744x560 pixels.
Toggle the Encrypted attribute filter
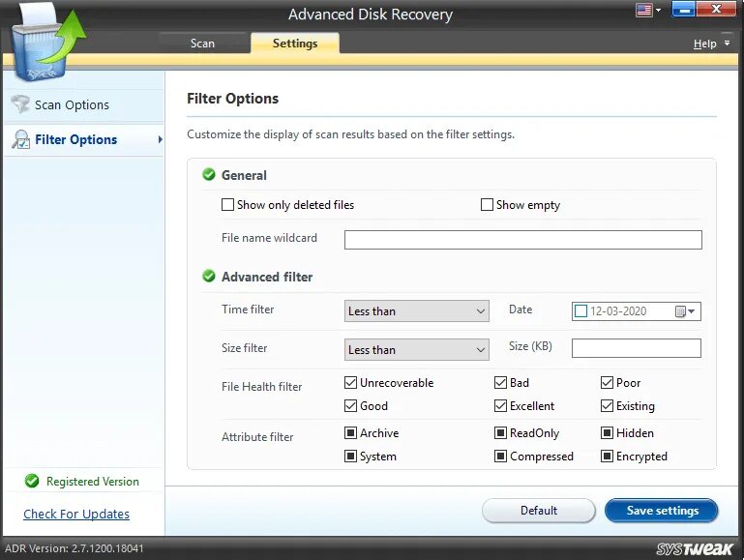point(607,457)
